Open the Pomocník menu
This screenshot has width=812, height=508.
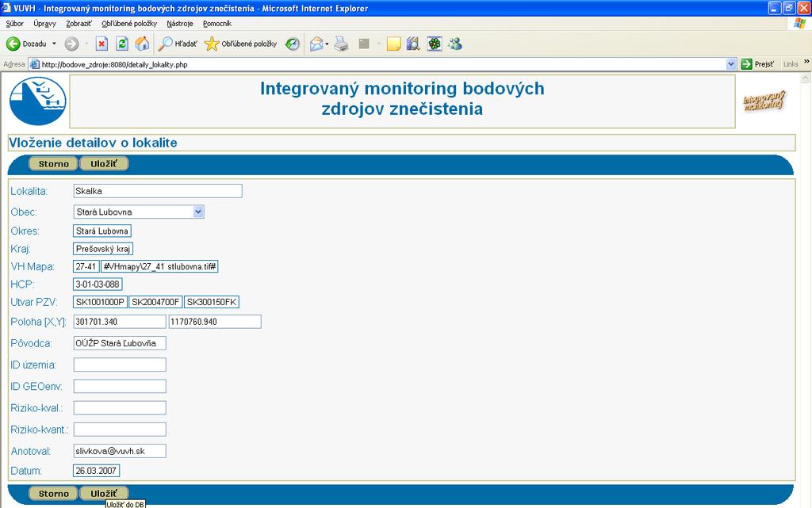217,23
